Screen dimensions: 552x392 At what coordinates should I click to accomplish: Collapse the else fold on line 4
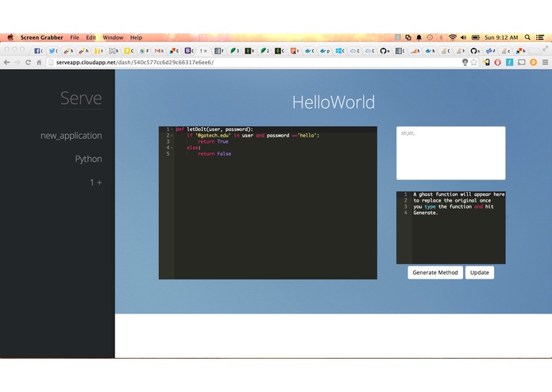point(172,148)
